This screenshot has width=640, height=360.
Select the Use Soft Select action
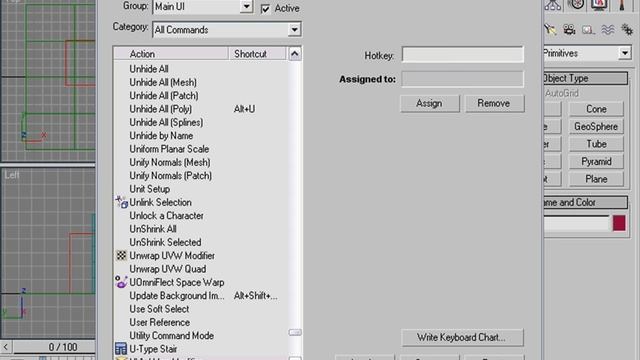[159, 309]
